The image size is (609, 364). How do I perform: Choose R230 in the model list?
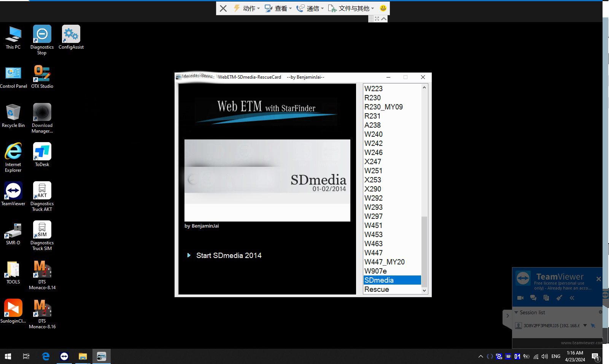click(x=392, y=98)
